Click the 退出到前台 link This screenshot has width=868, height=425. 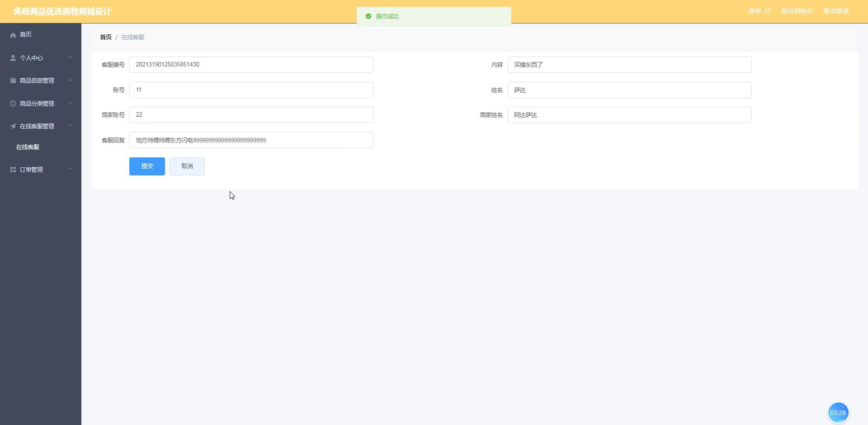click(797, 11)
